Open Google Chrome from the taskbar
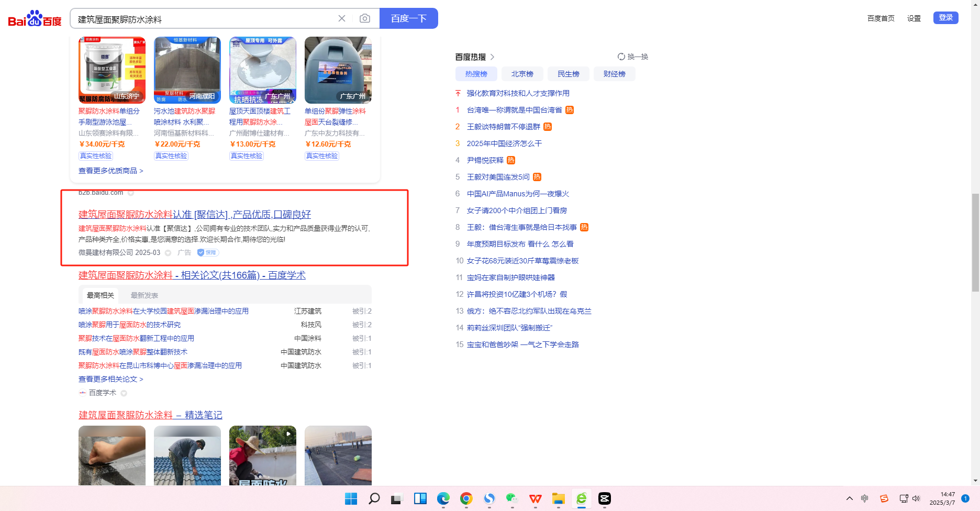The width and height of the screenshot is (980, 511). [466, 498]
